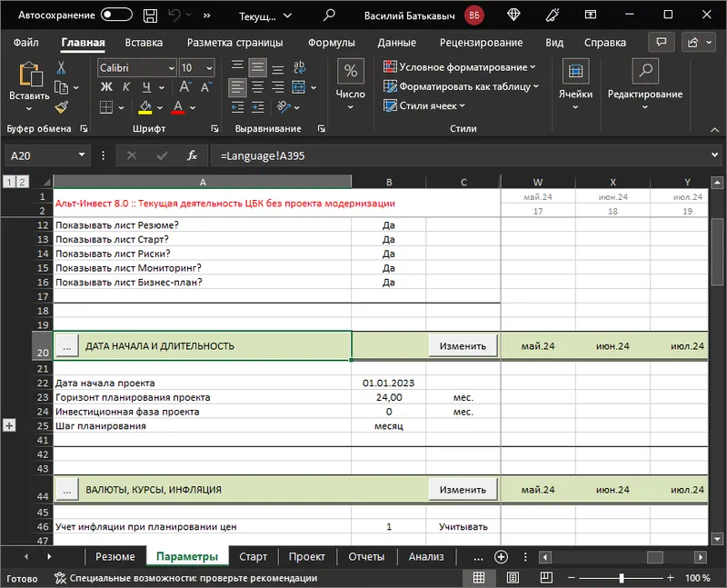Toggle middle vertical alignment

(257, 67)
